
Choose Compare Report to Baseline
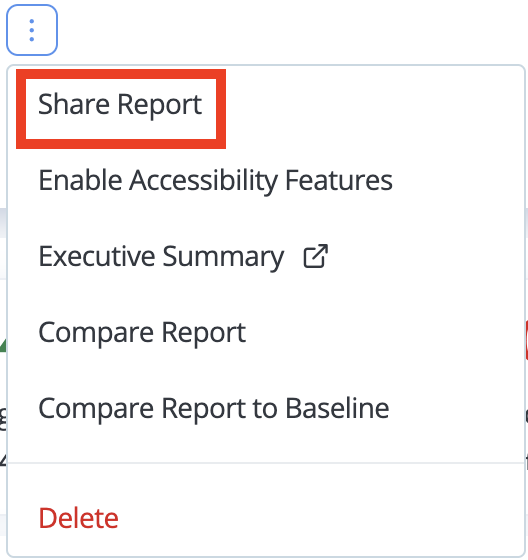(214, 408)
